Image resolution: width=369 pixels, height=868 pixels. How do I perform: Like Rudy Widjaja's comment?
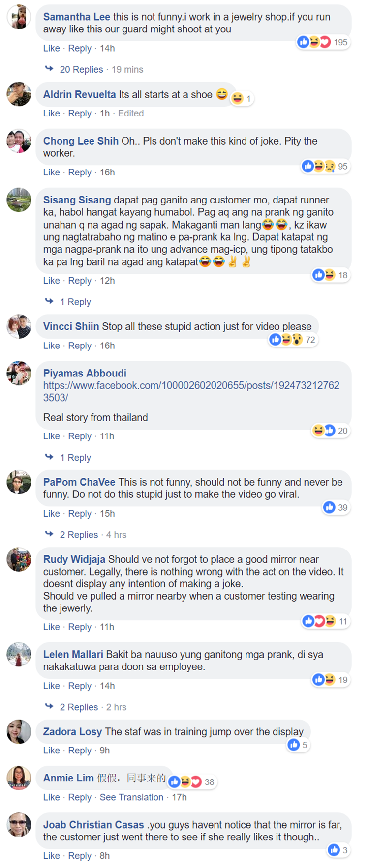[51, 627]
